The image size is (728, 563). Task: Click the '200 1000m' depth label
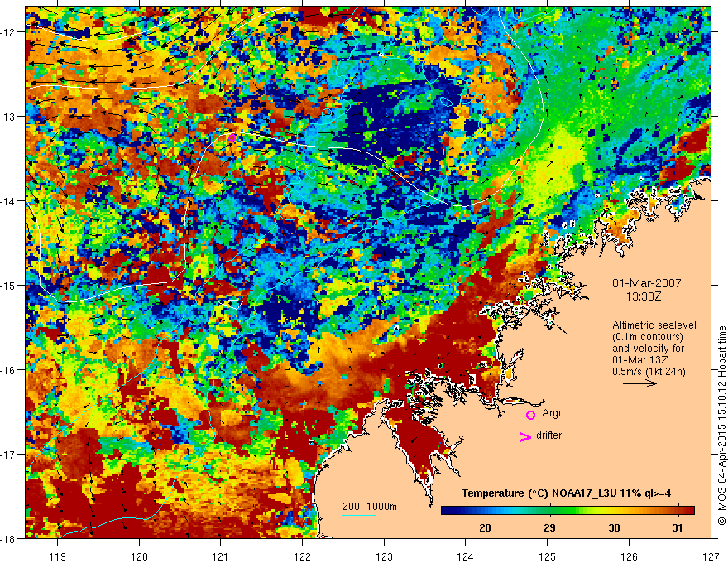pyautogui.click(x=370, y=507)
